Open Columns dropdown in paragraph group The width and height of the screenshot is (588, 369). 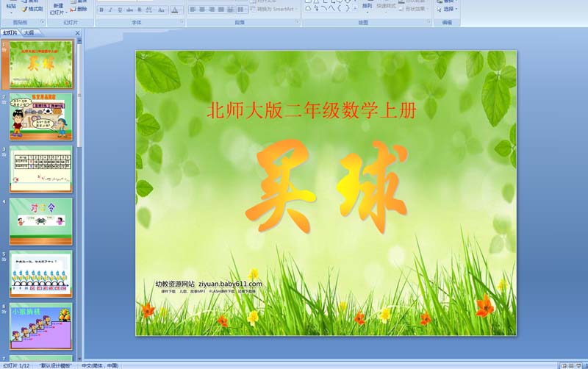[241, 10]
